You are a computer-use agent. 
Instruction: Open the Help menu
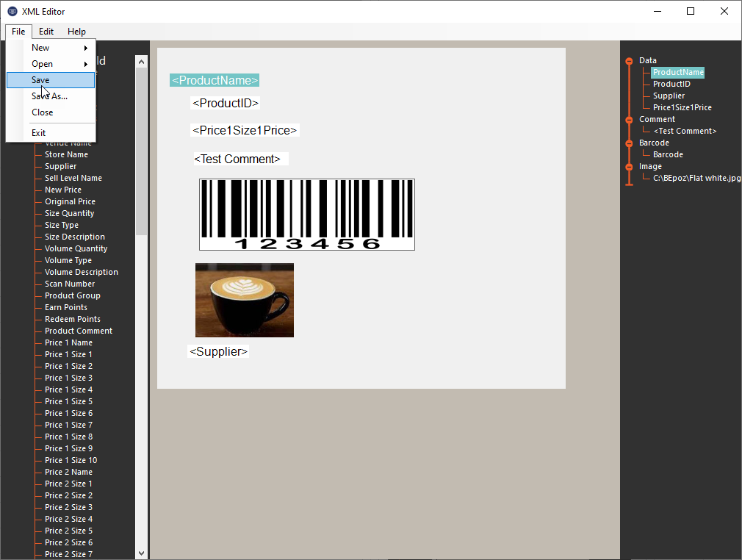76,32
